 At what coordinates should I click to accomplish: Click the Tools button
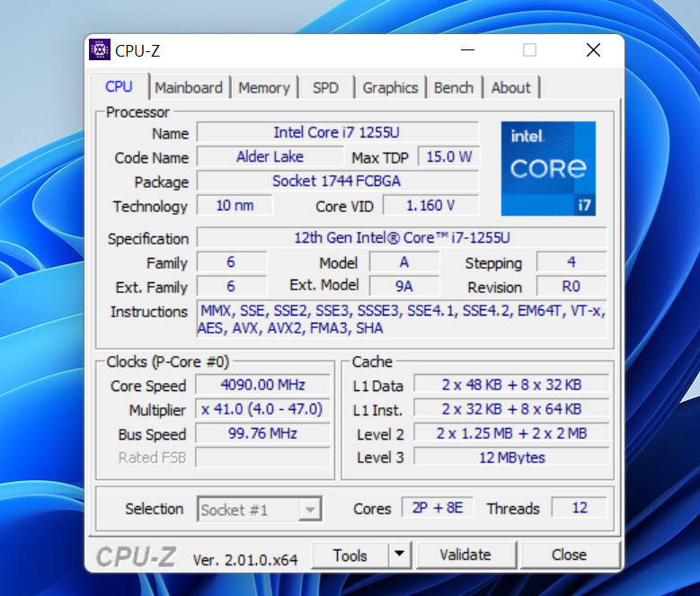coord(350,555)
